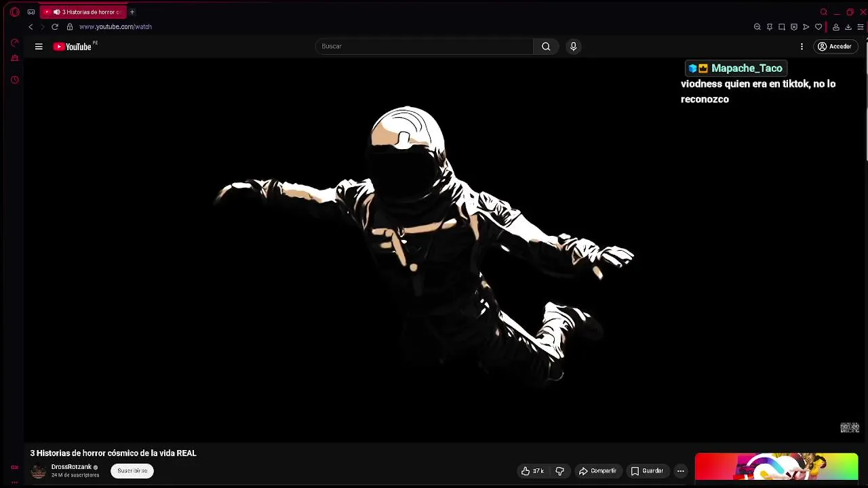Screen dimensions: 868x488
Task: Click the send arrow icon in address bar
Action: pyautogui.click(x=806, y=27)
